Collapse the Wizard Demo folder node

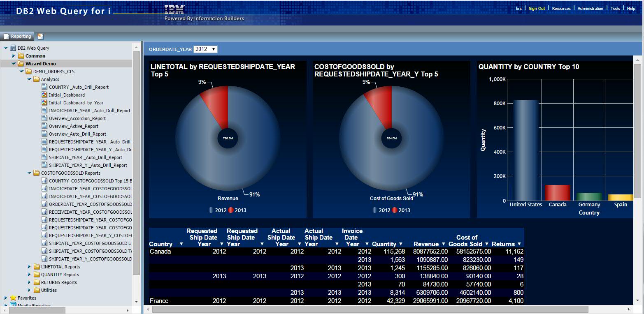pos(14,64)
